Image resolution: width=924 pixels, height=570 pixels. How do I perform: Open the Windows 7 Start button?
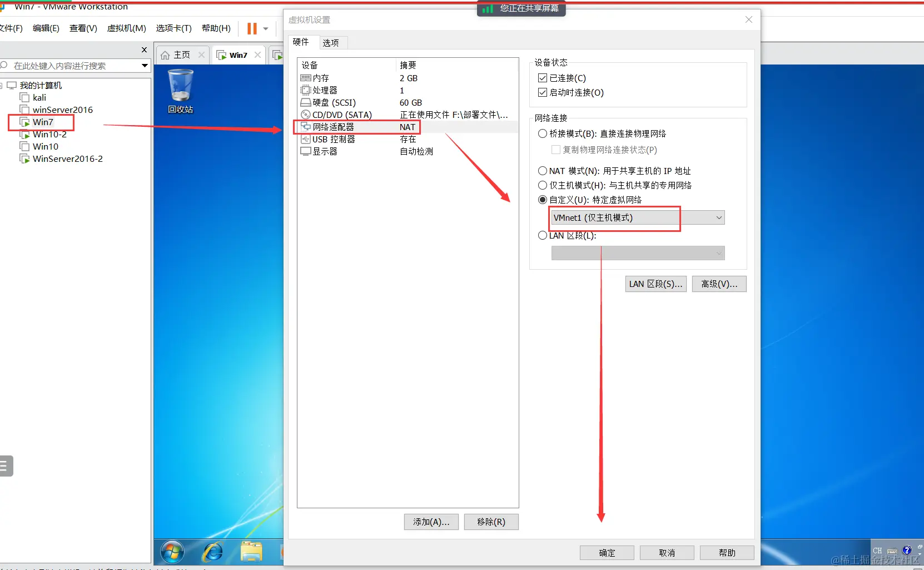[x=172, y=552]
